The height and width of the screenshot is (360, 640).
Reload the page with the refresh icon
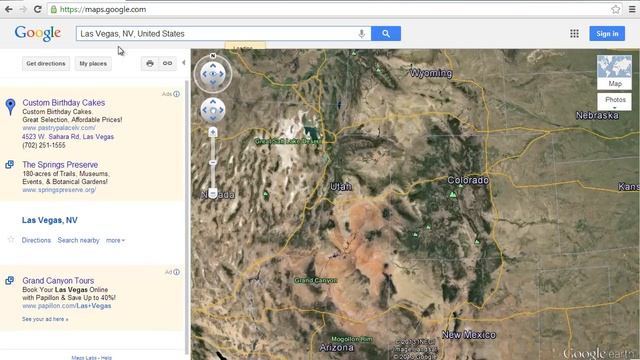(x=38, y=9)
